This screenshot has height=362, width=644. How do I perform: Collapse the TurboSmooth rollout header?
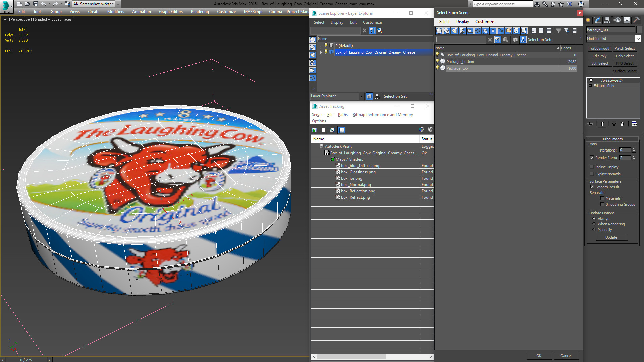point(612,139)
